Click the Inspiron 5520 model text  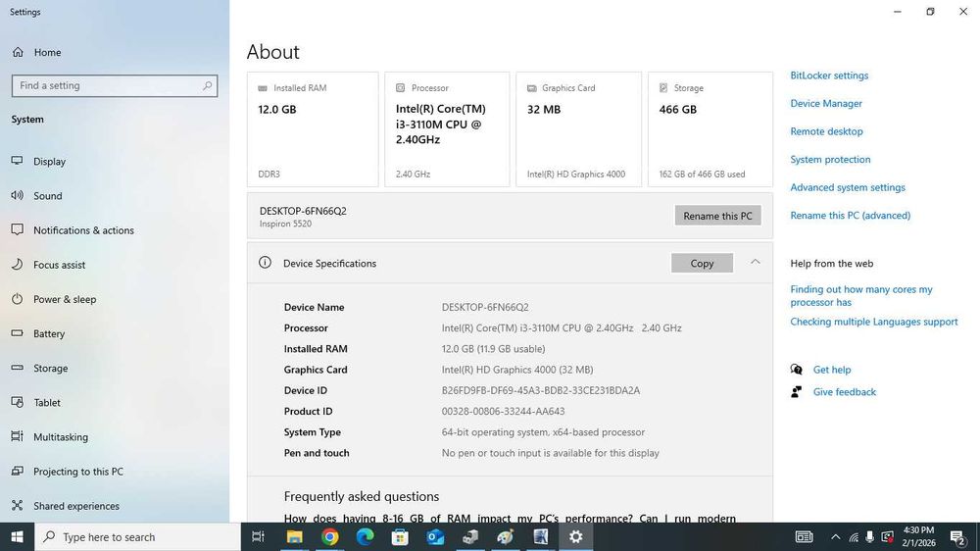coord(285,224)
